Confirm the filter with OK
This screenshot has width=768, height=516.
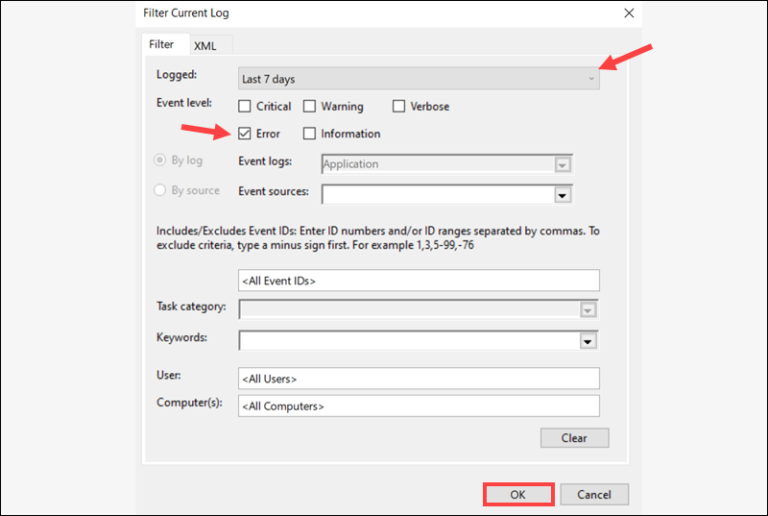(519, 494)
